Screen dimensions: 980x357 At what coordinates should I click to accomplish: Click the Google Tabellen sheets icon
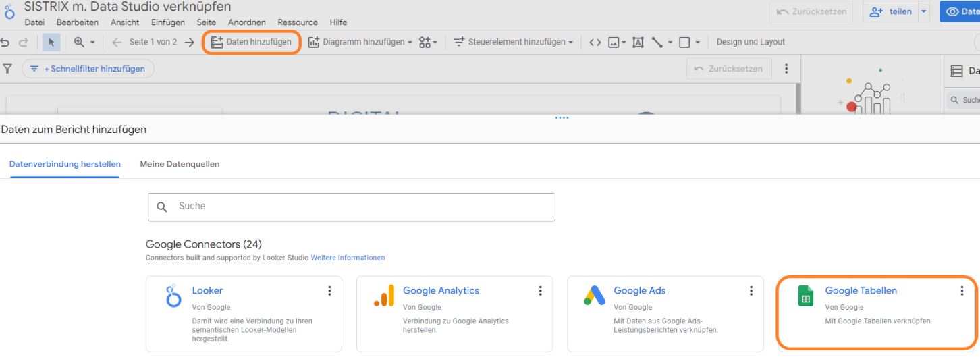click(806, 296)
